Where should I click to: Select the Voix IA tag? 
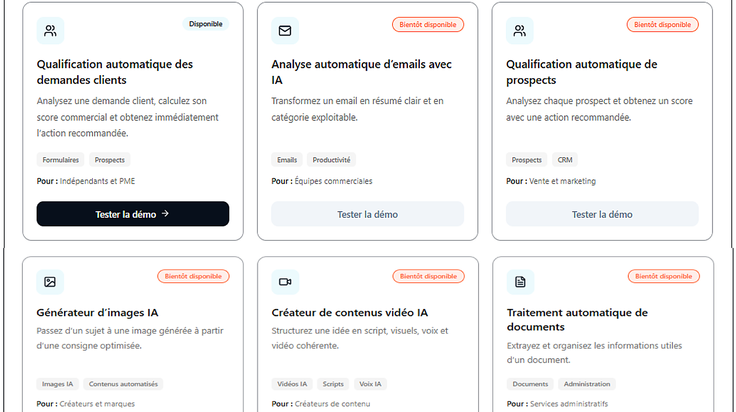[x=370, y=384]
